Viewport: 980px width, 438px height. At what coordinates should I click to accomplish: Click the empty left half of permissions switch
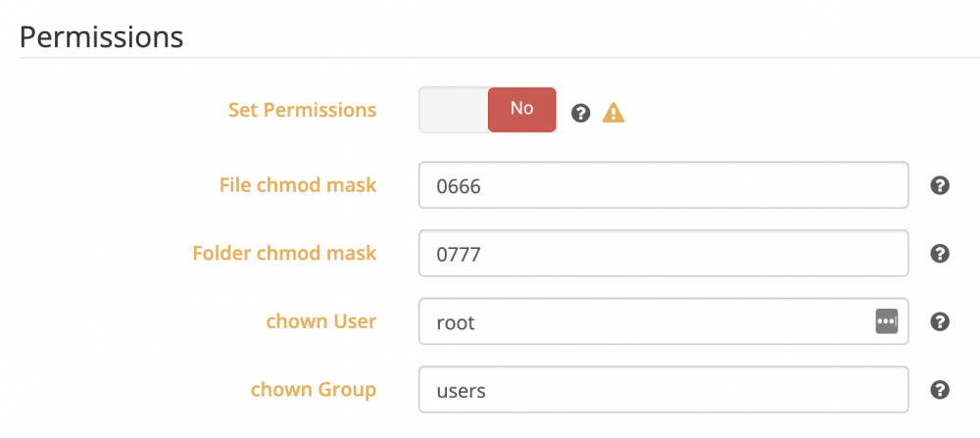(454, 110)
